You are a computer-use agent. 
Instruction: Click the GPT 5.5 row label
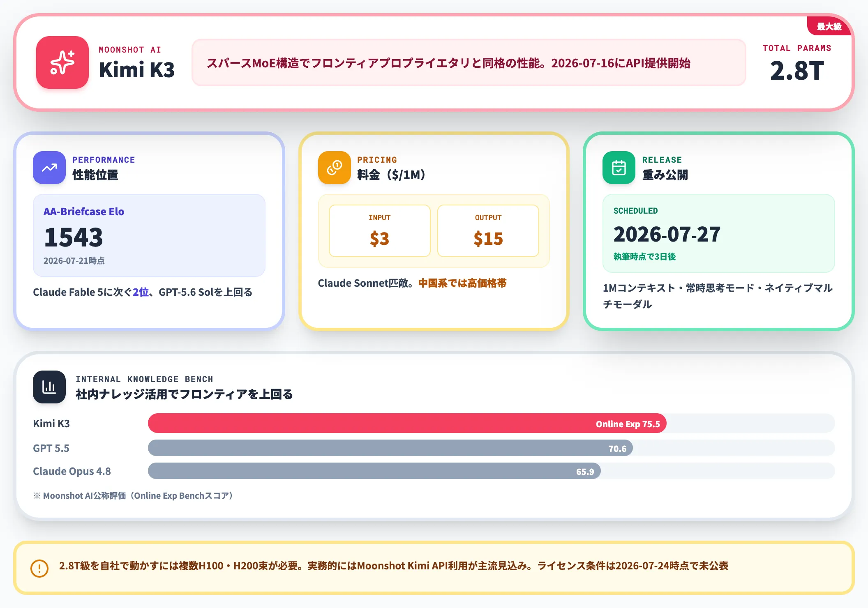[x=51, y=448]
